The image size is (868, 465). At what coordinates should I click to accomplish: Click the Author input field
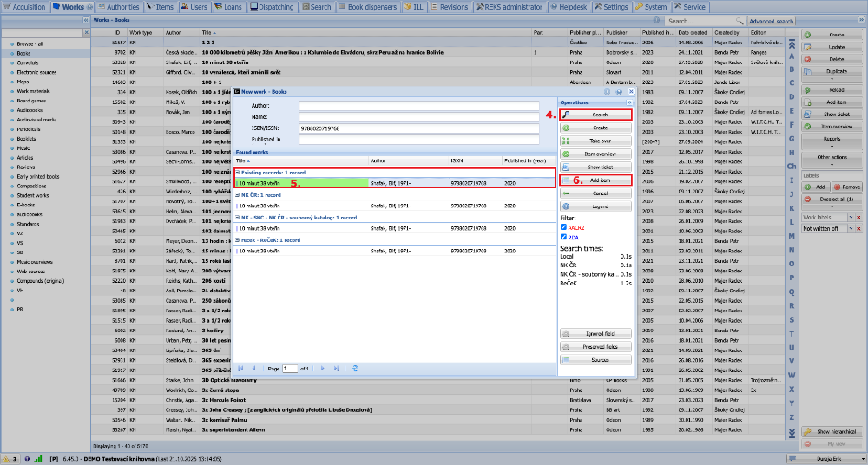tap(419, 105)
